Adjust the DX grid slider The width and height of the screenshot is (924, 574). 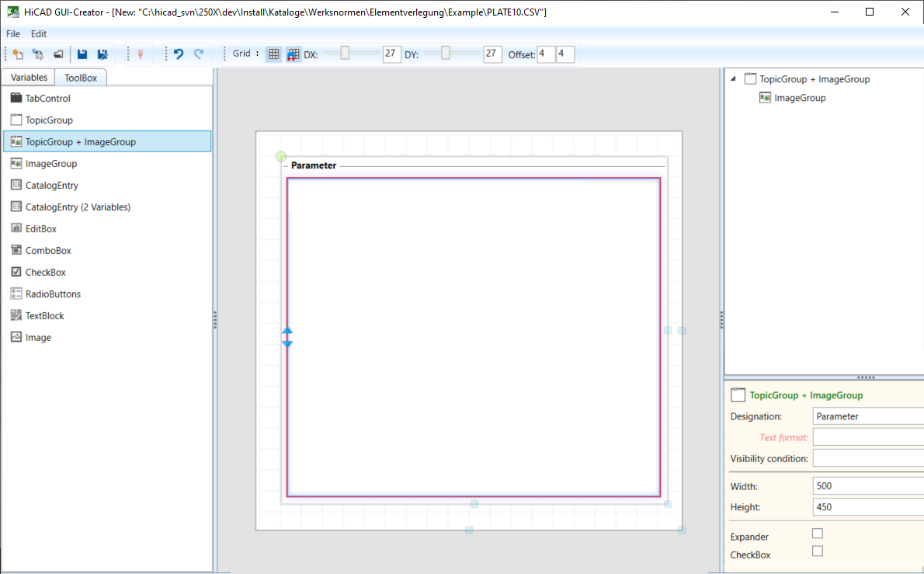coord(345,53)
